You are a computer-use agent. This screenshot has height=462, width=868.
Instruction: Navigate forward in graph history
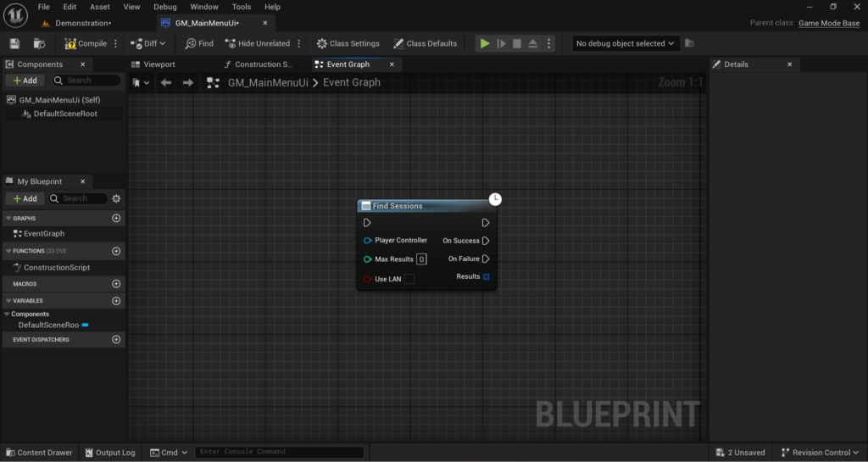[x=188, y=83]
